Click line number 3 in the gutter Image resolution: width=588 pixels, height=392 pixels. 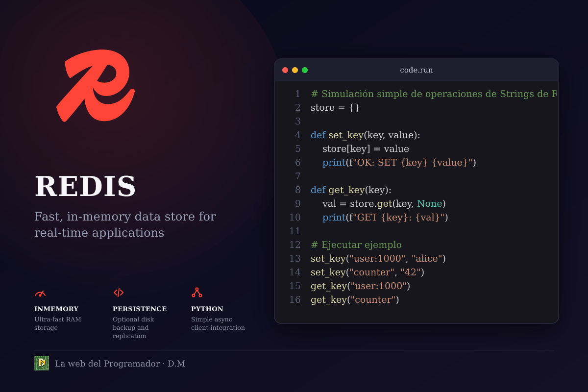tap(297, 121)
